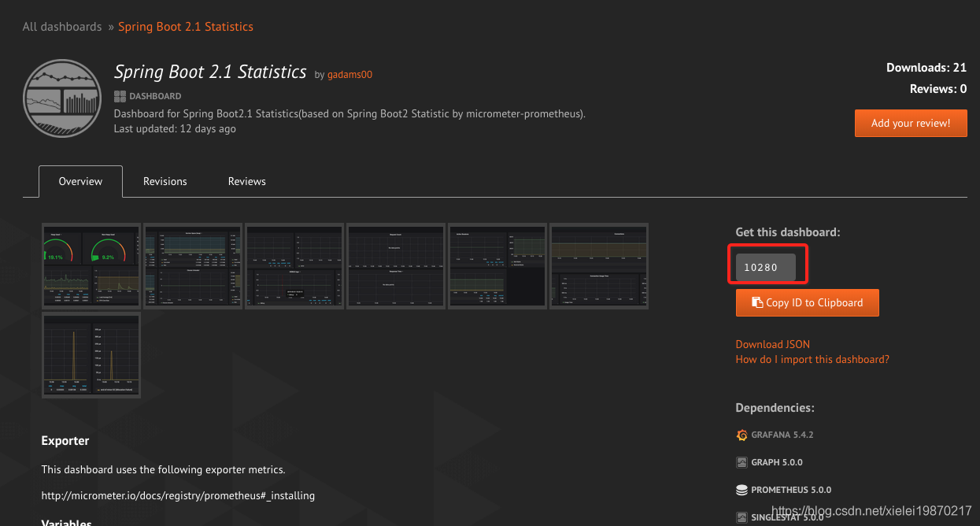Image resolution: width=980 pixels, height=526 pixels.
Task: Click the Dependencies: heading
Action: tap(775, 408)
